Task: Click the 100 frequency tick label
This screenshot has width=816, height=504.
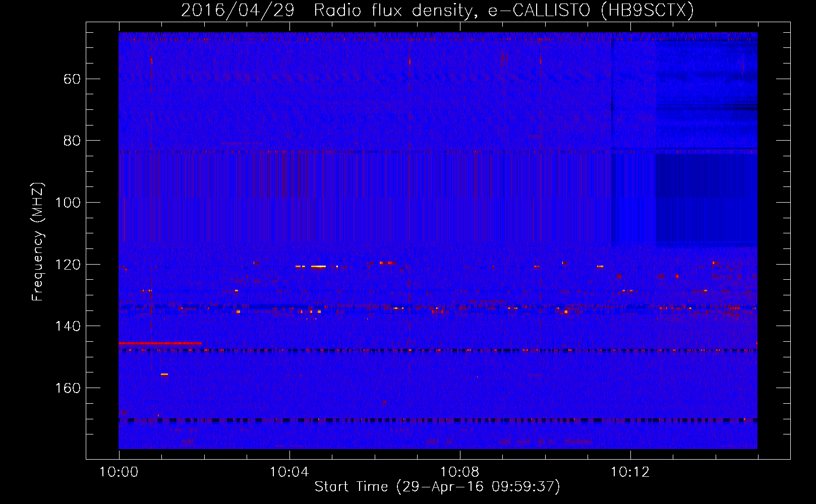Action: (68, 203)
